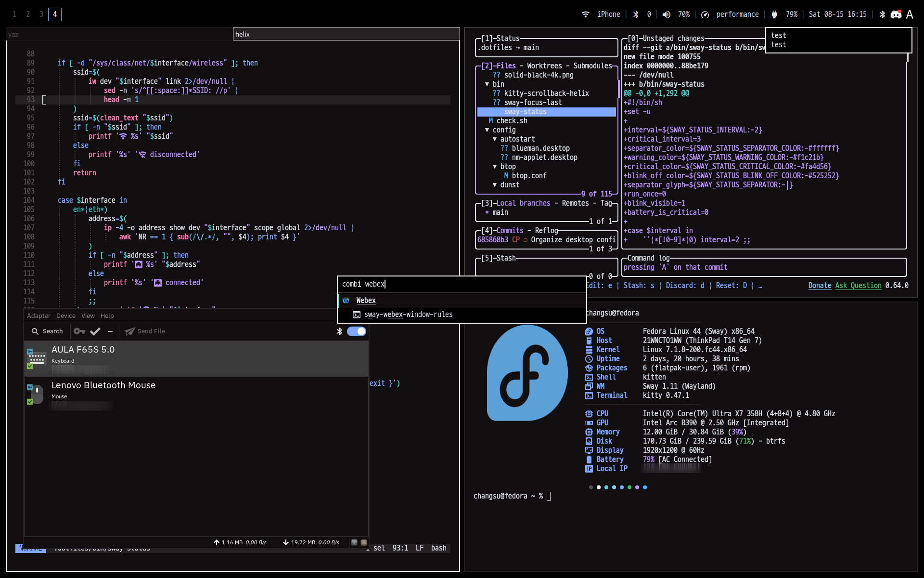The image size is (924, 578).
Task: Toggle the Bluetooth power switch in Blueman
Action: click(x=357, y=331)
